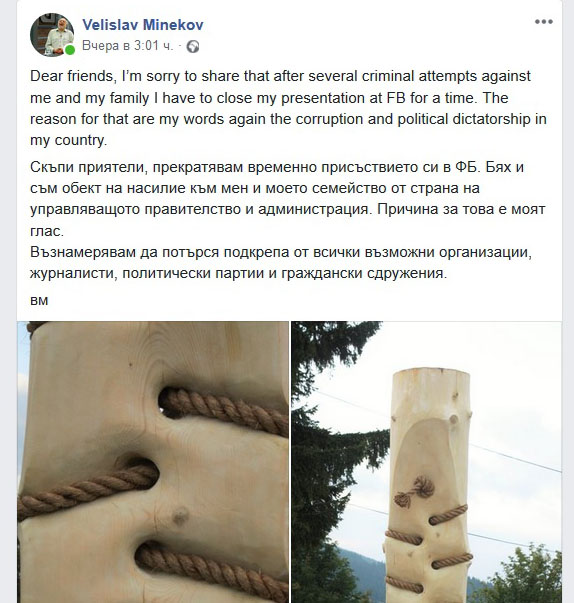Image resolution: width=574 pixels, height=603 pixels.
Task: Open the post timestamp Вчера в 3:01 ч.
Action: pos(128,46)
